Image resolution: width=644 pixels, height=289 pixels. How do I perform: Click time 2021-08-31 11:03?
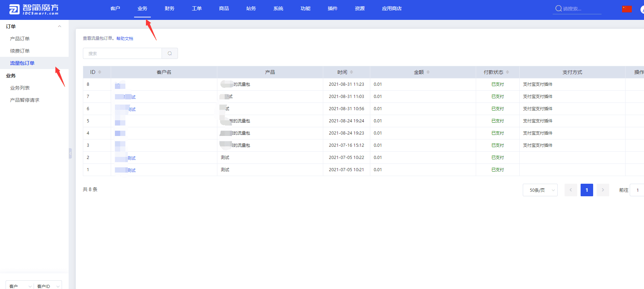pyautogui.click(x=347, y=97)
